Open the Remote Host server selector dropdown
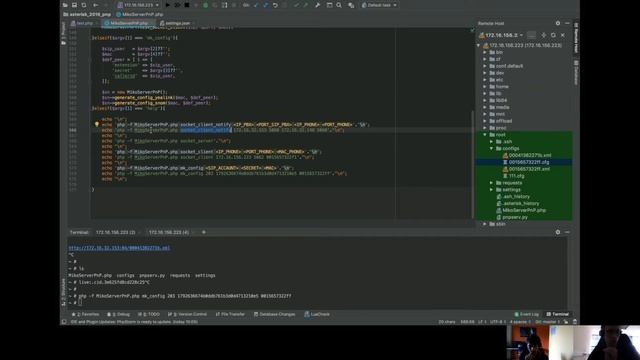Image resolution: width=640 pixels, height=360 pixels. pyautogui.click(x=501, y=35)
